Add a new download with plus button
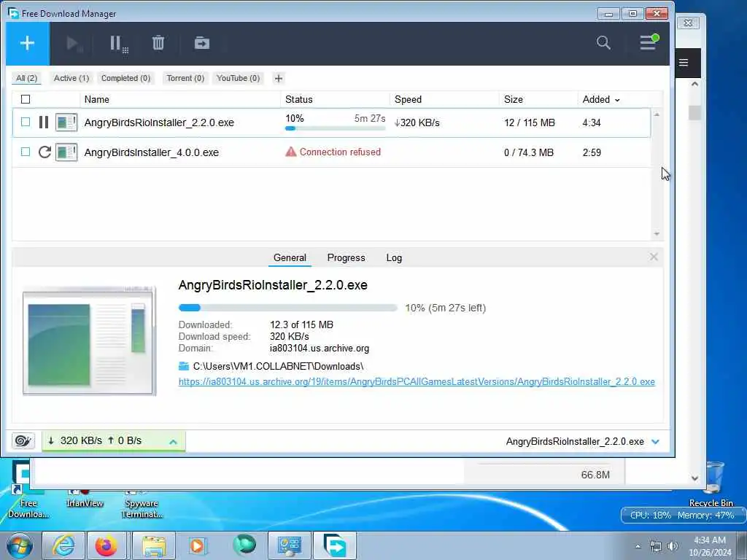The height and width of the screenshot is (560, 747). 27,43
